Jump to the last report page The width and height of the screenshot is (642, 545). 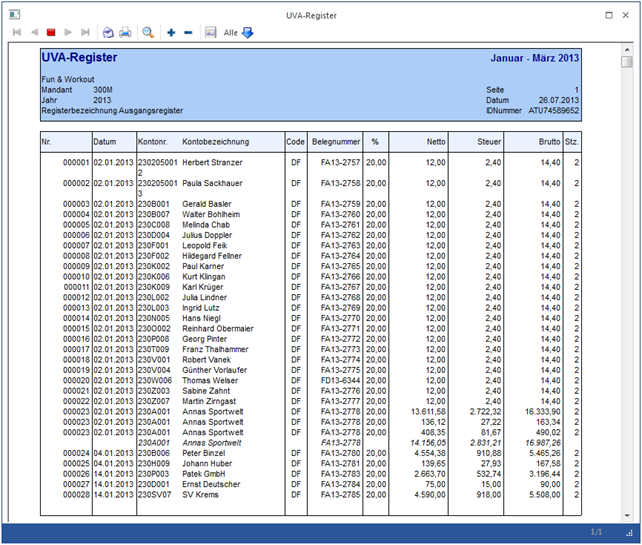pyautogui.click(x=85, y=32)
